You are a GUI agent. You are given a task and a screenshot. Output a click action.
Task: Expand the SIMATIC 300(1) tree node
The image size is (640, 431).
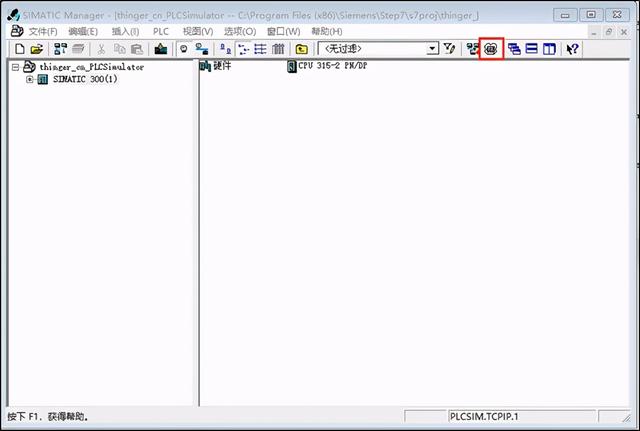pos(30,80)
